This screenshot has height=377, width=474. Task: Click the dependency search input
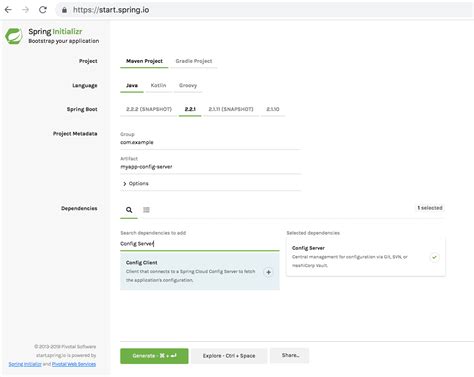click(200, 244)
